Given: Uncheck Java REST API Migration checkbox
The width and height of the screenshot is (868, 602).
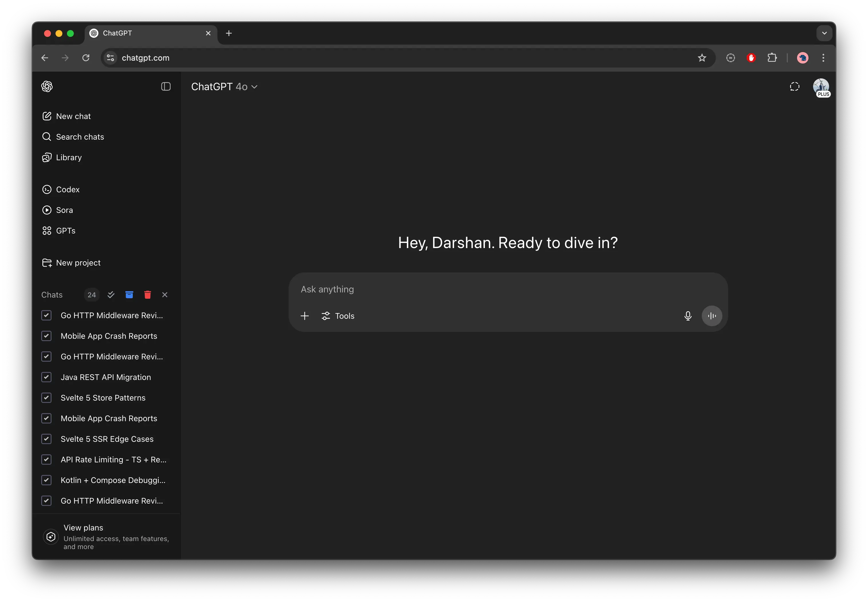Looking at the screenshot, I should [x=46, y=377].
